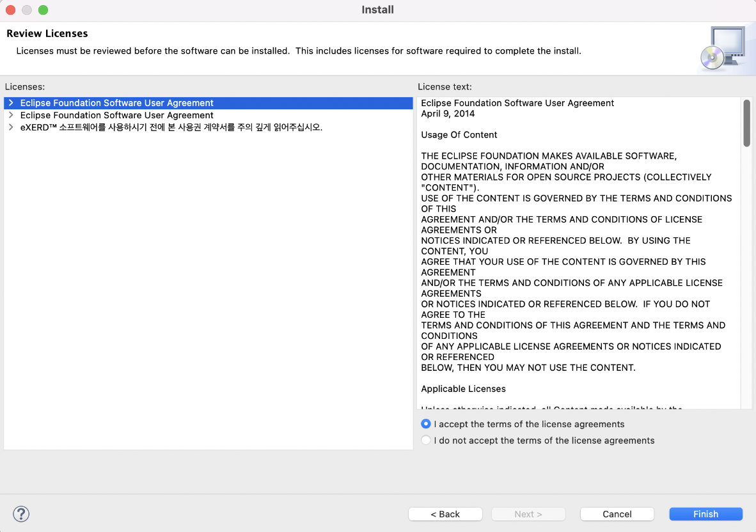
Task: Expand the second Eclipse Foundation agreement row
Action: tap(11, 115)
